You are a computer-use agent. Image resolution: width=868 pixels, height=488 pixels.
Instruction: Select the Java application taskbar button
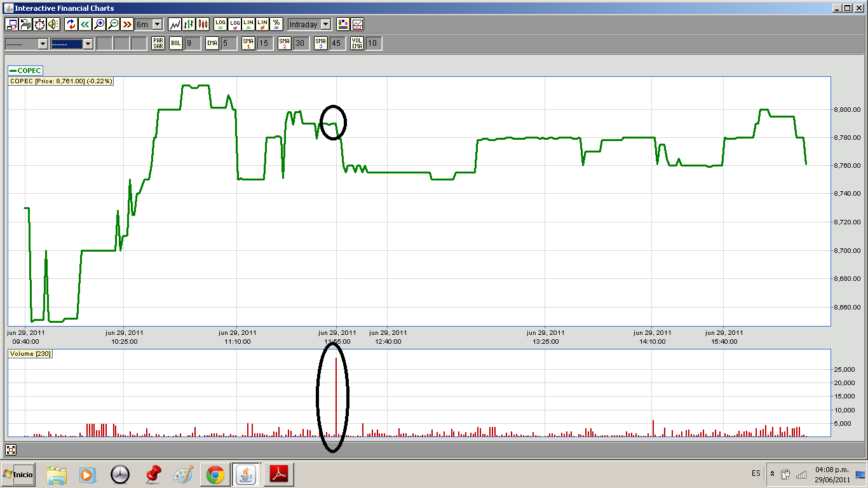click(247, 474)
